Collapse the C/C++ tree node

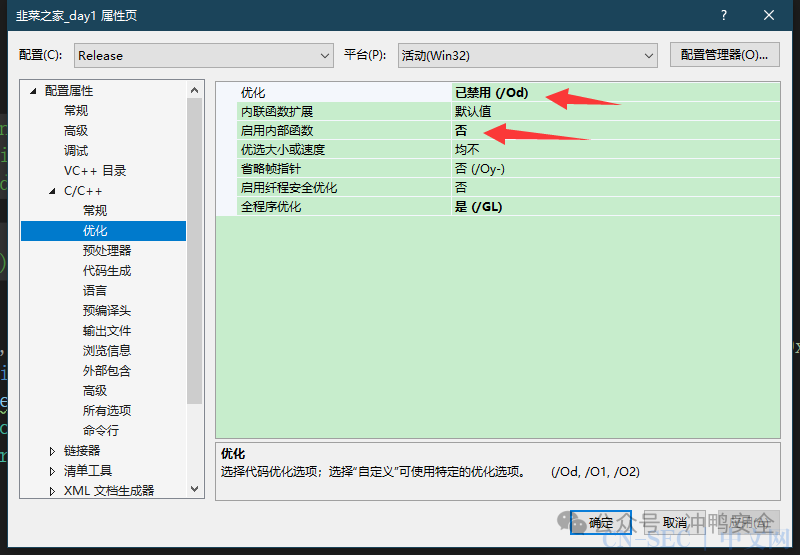pos(53,191)
